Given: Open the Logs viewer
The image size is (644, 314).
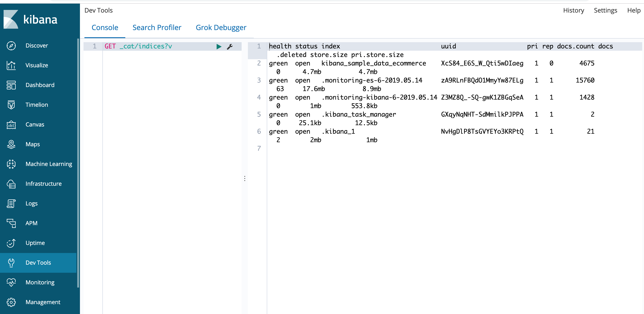Looking at the screenshot, I should click(31, 203).
